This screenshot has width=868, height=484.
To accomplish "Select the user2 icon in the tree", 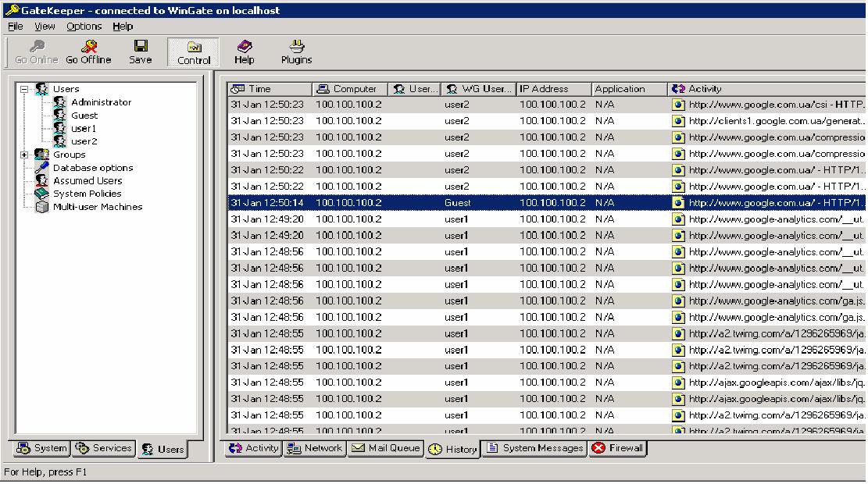I will click(60, 141).
